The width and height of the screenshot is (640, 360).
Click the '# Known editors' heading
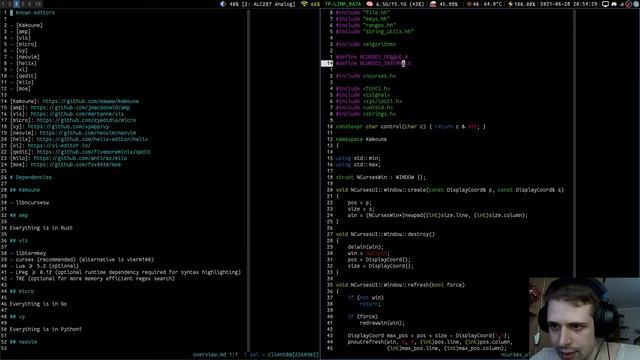[32, 13]
